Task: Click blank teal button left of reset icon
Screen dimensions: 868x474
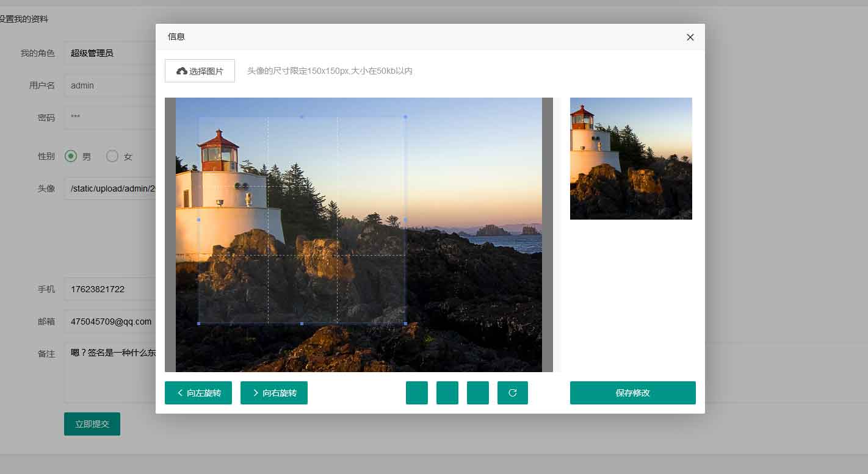Action: click(x=478, y=393)
